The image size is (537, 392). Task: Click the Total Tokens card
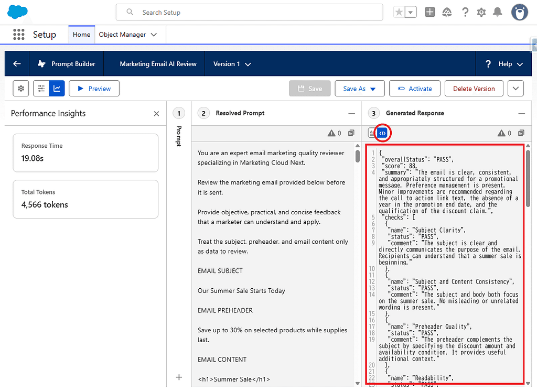coord(85,199)
